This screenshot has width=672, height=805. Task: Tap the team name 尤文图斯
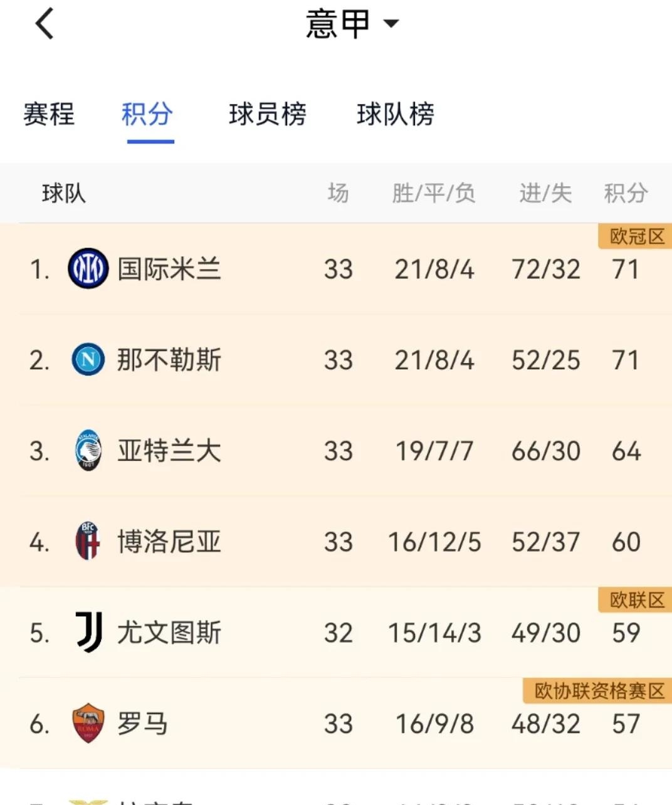(168, 633)
